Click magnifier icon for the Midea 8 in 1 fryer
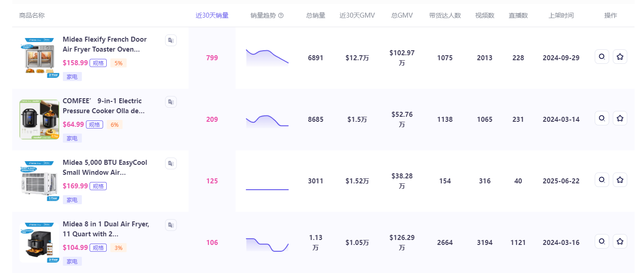The image size is (644, 273). point(601,241)
